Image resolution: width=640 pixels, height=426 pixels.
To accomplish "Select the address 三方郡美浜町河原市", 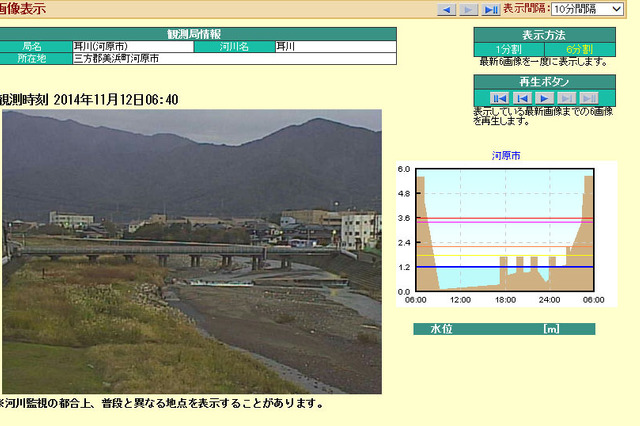I will (234, 59).
